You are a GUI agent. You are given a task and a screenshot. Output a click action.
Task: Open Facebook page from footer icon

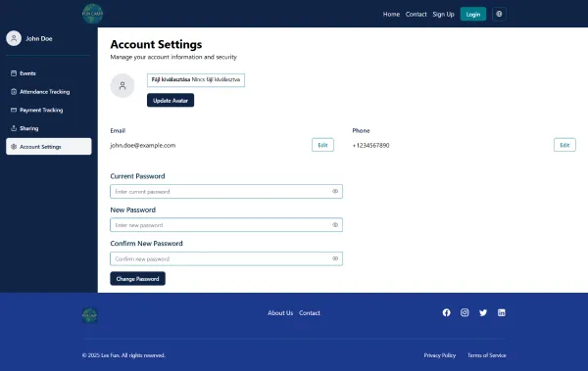tap(446, 312)
